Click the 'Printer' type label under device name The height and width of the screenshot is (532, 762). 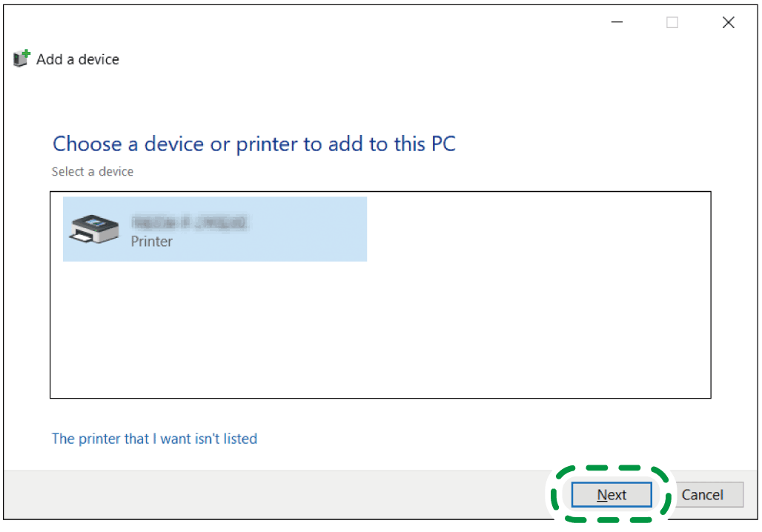[151, 242]
